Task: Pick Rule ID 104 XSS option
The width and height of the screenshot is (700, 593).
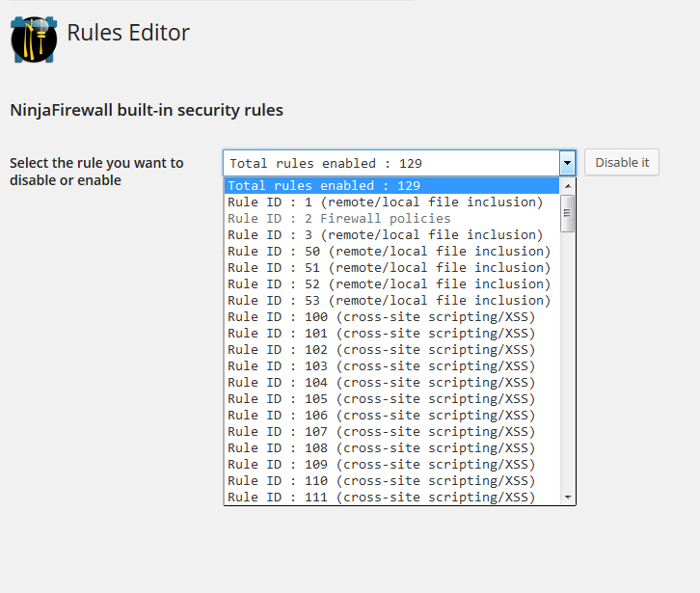Action: (x=391, y=383)
